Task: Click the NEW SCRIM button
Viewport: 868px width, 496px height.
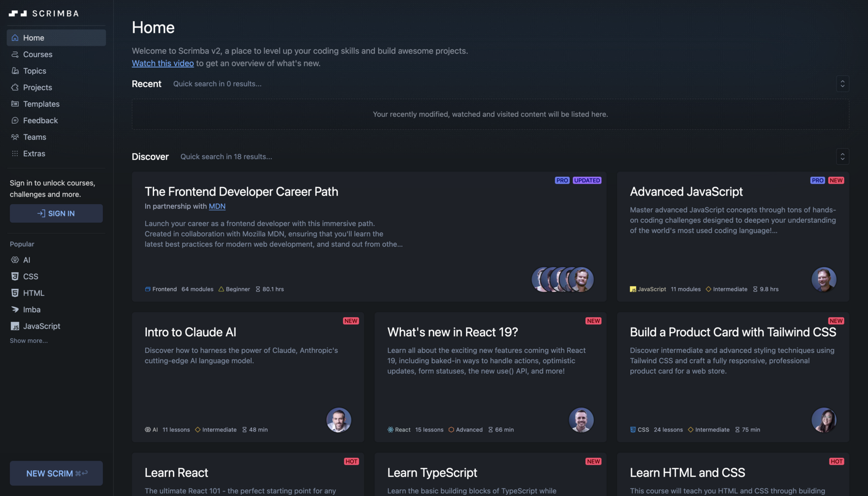Action: [56, 473]
